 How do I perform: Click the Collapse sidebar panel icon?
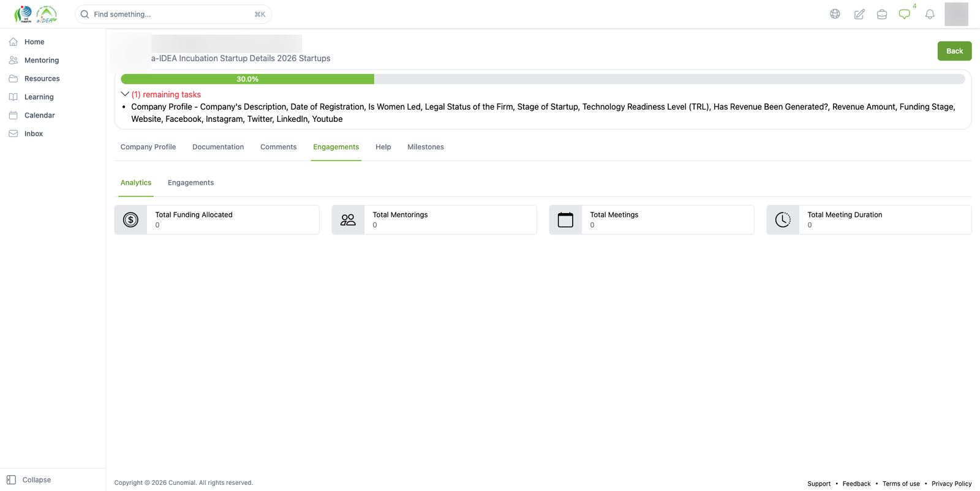(11, 480)
